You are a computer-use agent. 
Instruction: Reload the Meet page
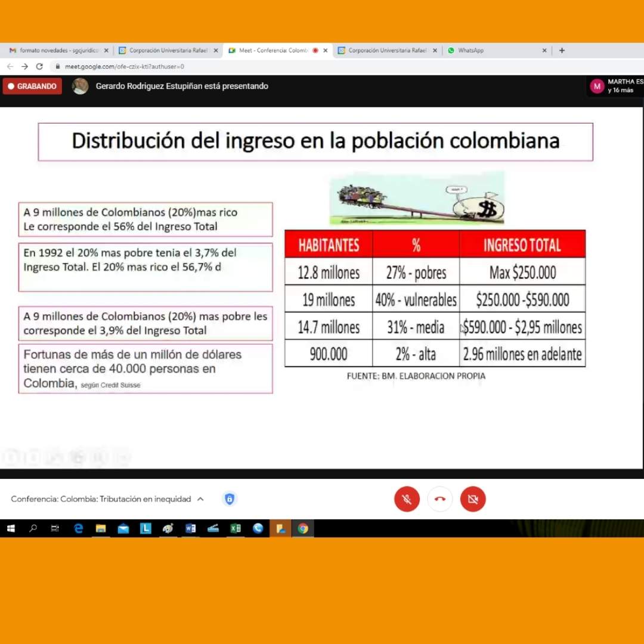tap(39, 67)
